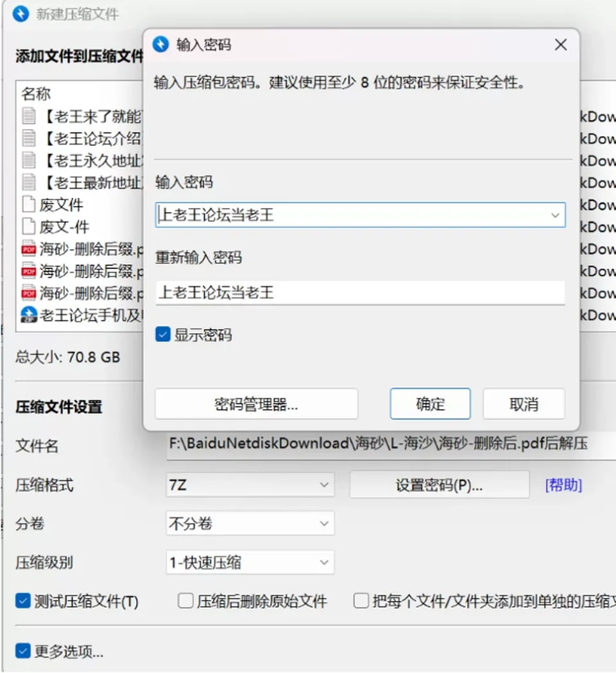The width and height of the screenshot is (616, 673).
Task: Select the file icon beside 【老王来了就能
Action: pos(29,116)
